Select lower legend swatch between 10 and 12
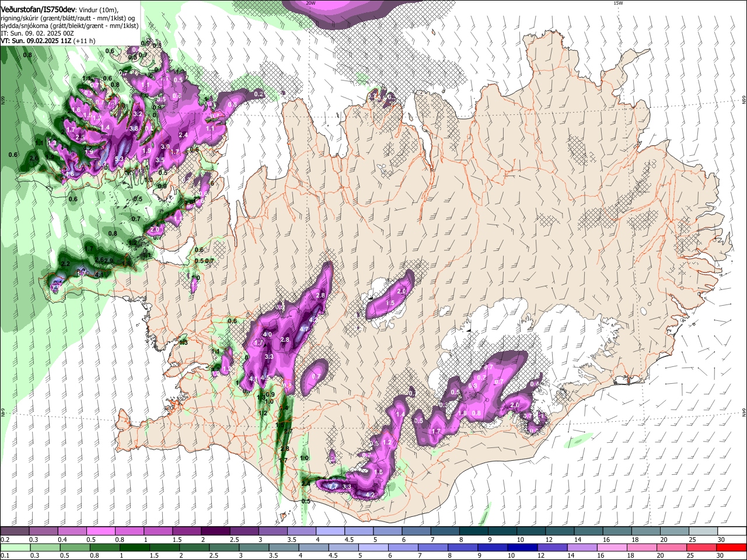The image size is (747, 560). tap(523, 547)
